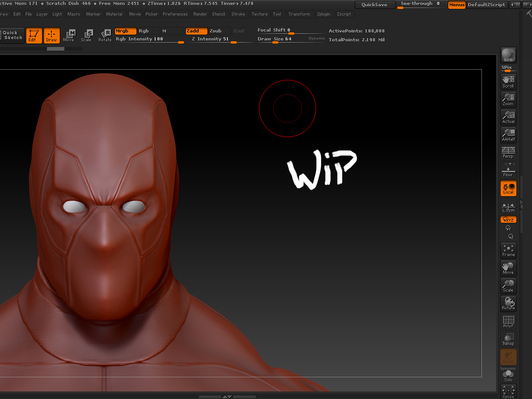Click Move view button in right sidebar
Screen dimensions: 532x399
[x=508, y=268]
